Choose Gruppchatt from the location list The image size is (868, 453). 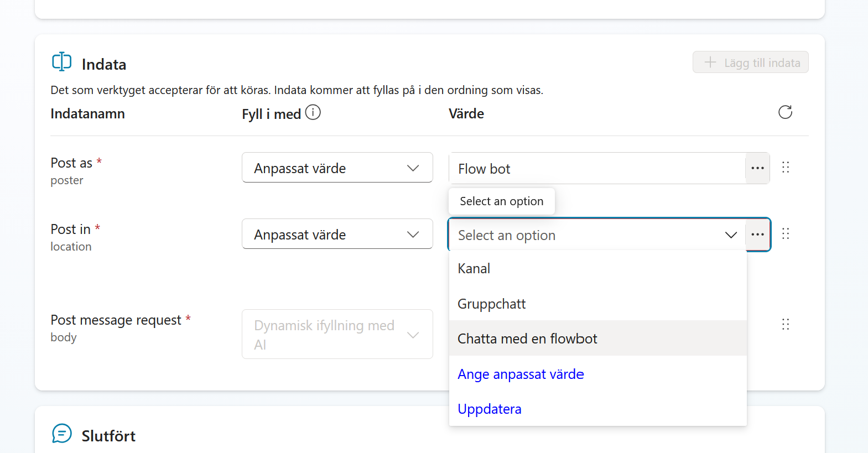(597, 304)
